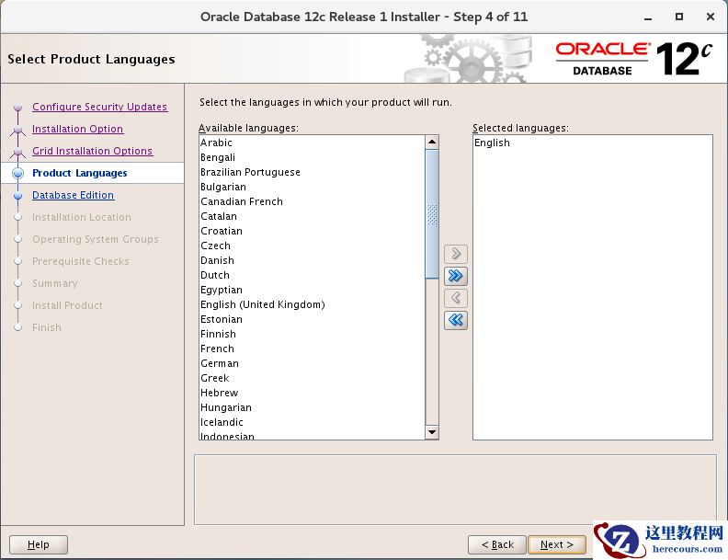Click the Back button
This screenshot has height=560, width=728.
tap(496, 544)
